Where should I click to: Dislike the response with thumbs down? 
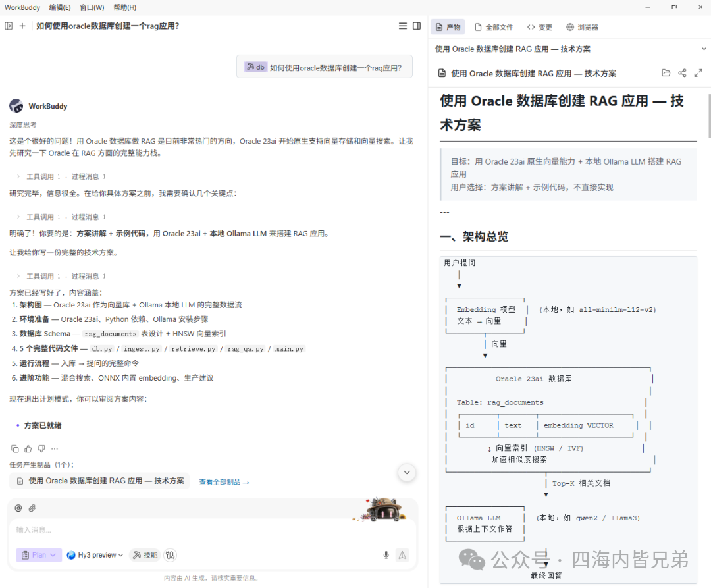pyautogui.click(x=41, y=449)
